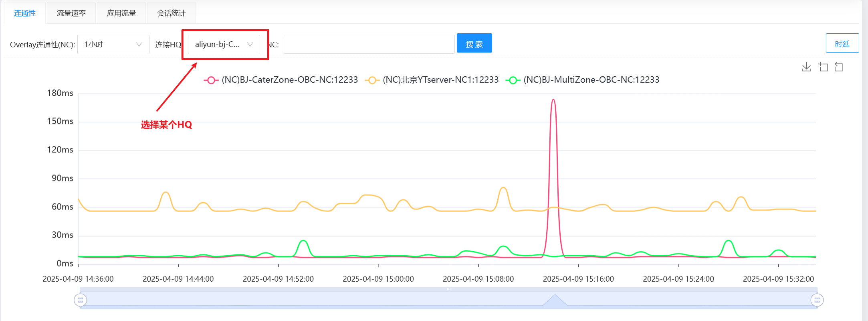Open the 1小时 time range dropdown
Image resolution: width=868 pixels, height=321 pixels.
[x=108, y=45]
